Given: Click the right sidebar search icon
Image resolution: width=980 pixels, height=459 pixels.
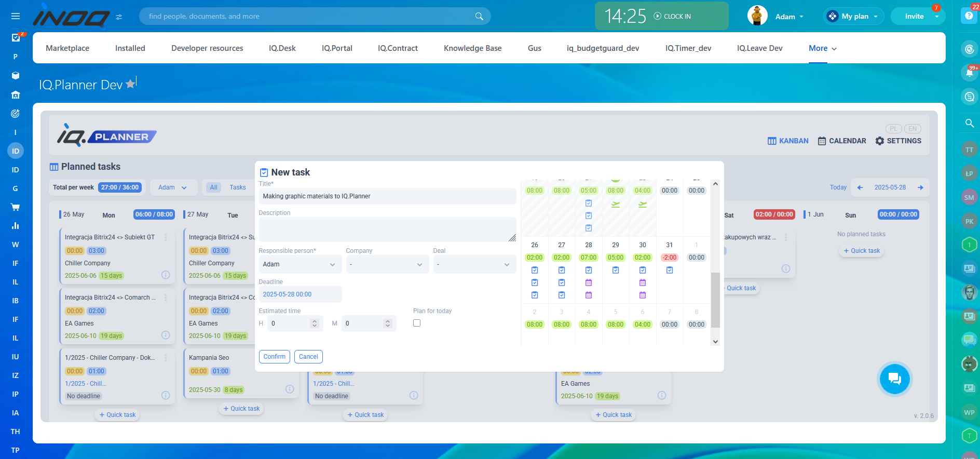Looking at the screenshot, I should (x=969, y=123).
